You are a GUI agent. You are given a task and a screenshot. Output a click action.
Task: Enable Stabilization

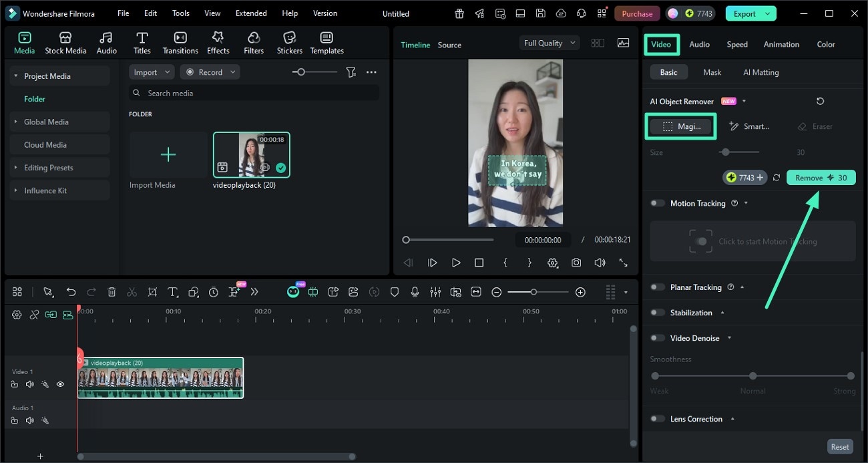pos(657,313)
